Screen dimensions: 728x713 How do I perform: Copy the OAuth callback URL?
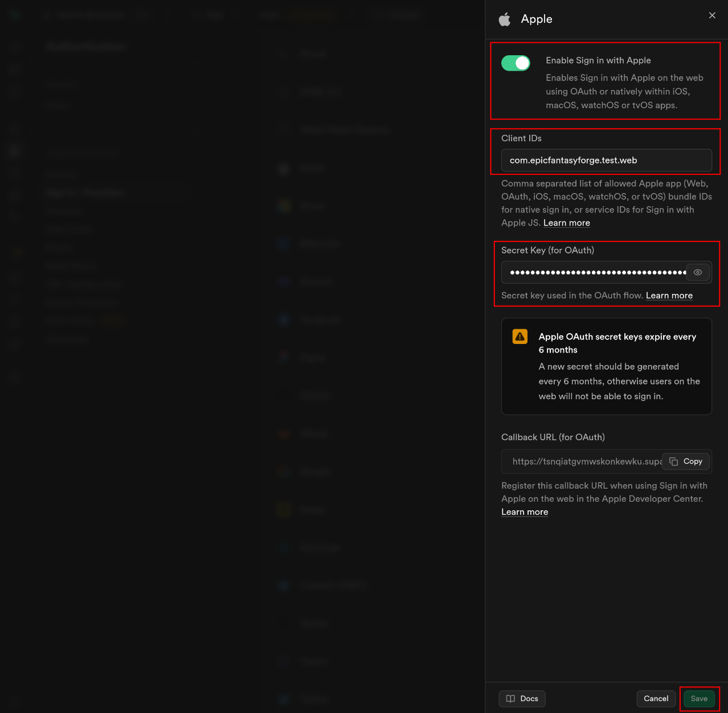[x=686, y=461]
